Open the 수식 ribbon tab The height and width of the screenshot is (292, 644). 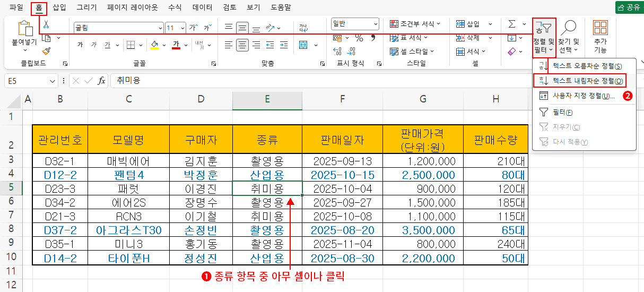click(175, 7)
